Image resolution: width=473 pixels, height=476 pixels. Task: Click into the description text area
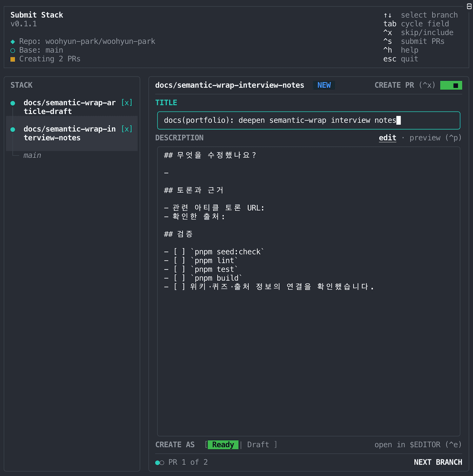point(309,291)
